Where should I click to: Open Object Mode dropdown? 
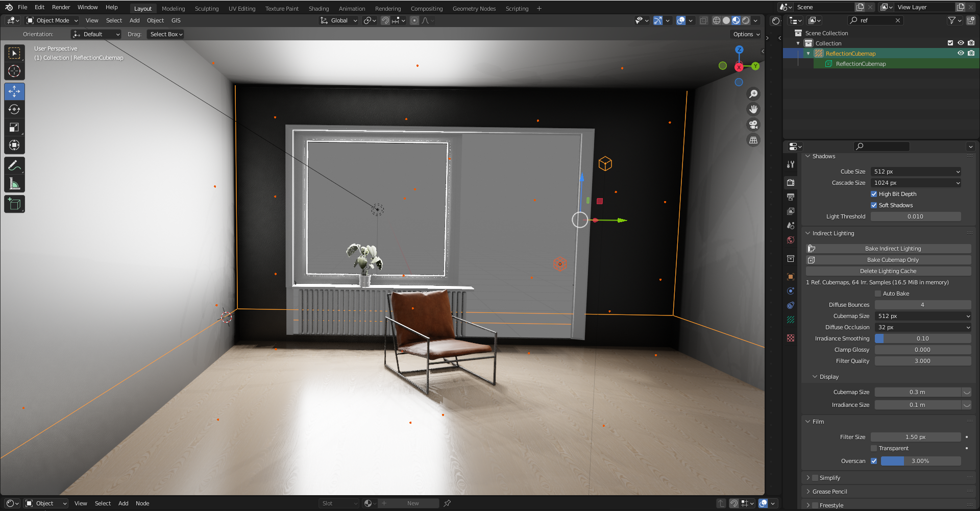[53, 20]
